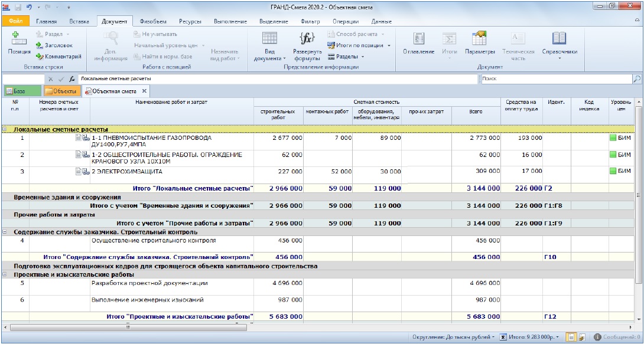Image resolution: width=644 pixels, height=344 pixels.
Task: Open the Объекты tab
Action: coord(62,91)
